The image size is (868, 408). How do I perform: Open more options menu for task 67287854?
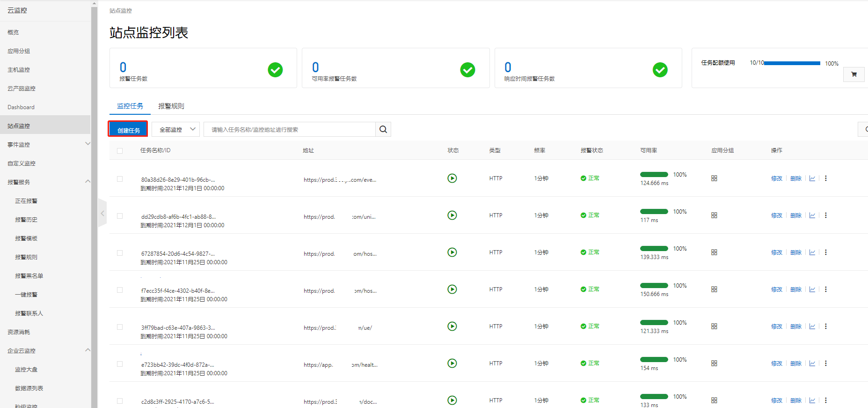coord(826,252)
